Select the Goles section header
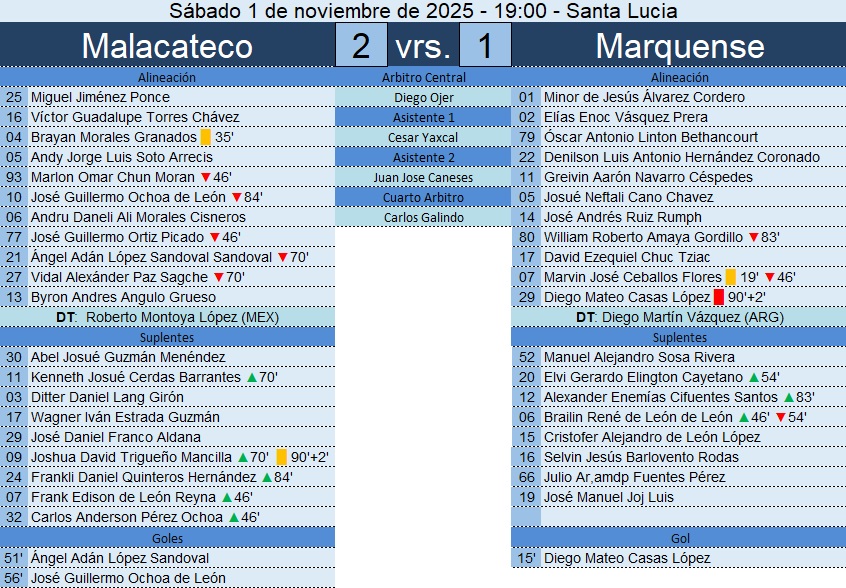The height and width of the screenshot is (588, 846). 167,537
